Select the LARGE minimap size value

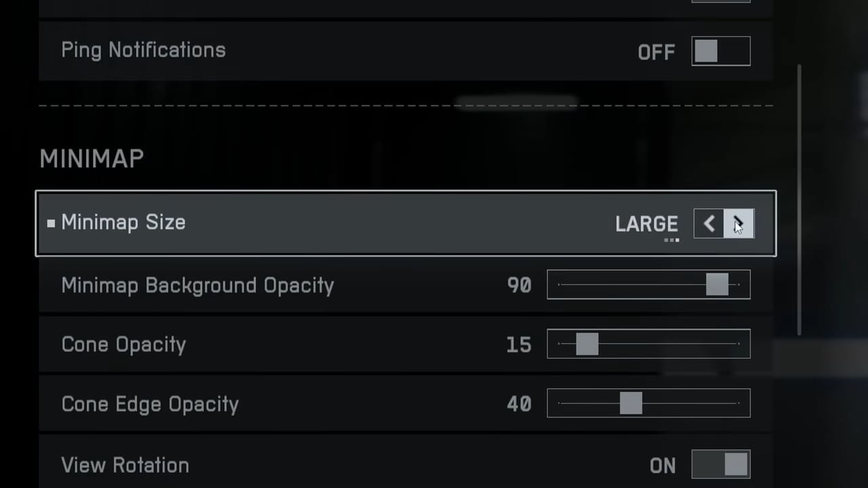point(646,224)
